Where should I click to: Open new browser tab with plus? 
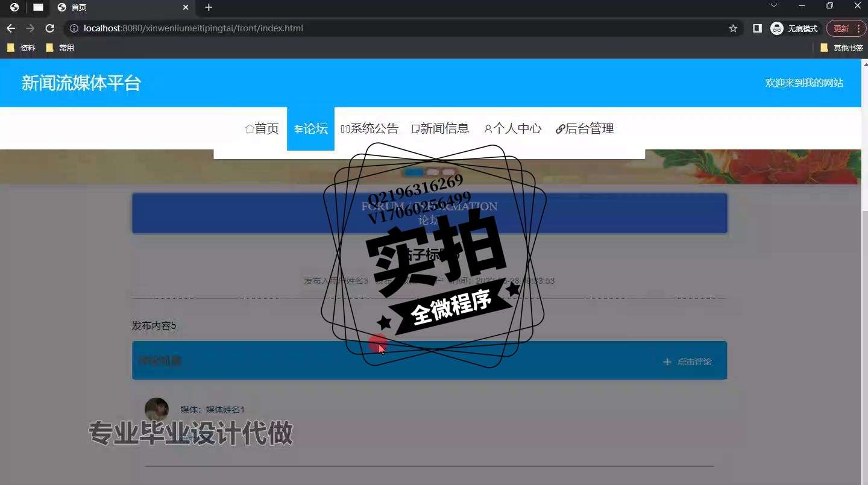209,7
